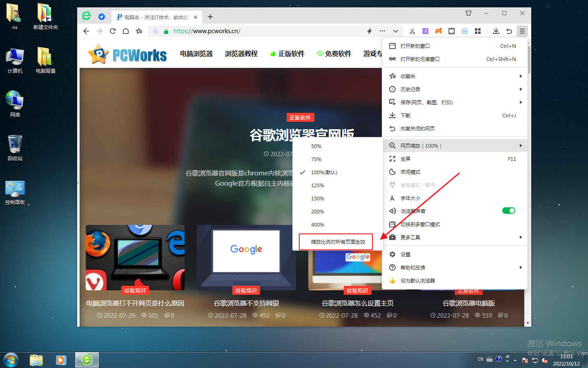Open 回收站 desktop icon

15,148
